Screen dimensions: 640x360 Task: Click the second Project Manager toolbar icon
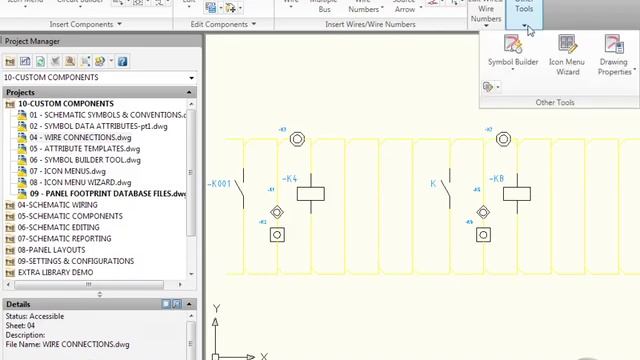(x=25, y=62)
